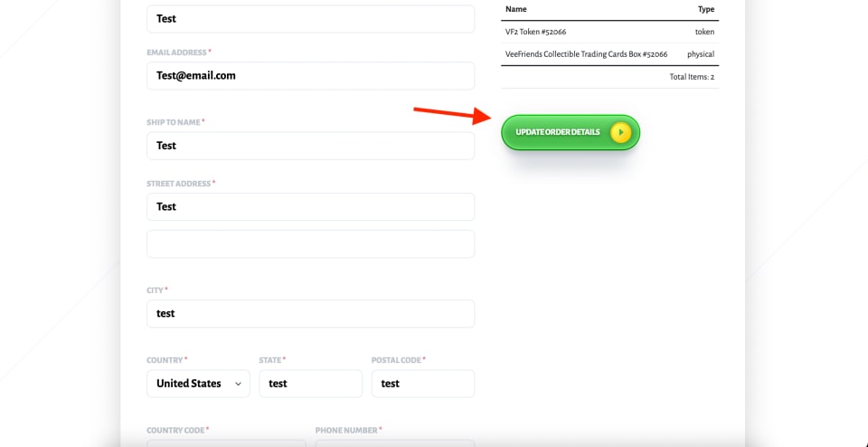
Task: Click the Total Items: 2 text
Action: coord(692,77)
